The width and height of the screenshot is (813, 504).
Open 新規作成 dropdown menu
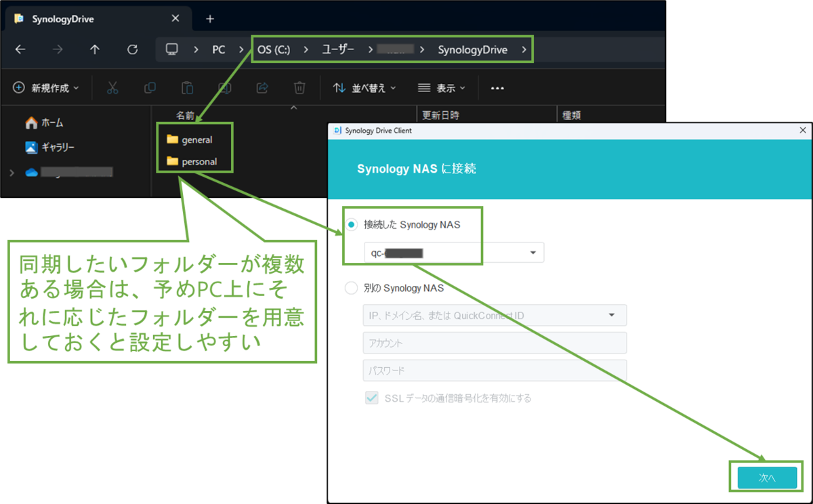point(46,88)
